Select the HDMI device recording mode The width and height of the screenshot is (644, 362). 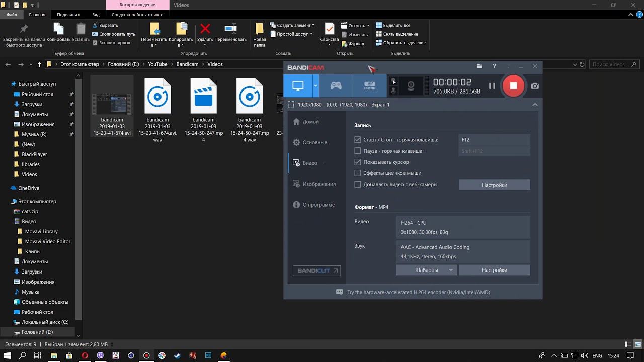click(x=369, y=85)
